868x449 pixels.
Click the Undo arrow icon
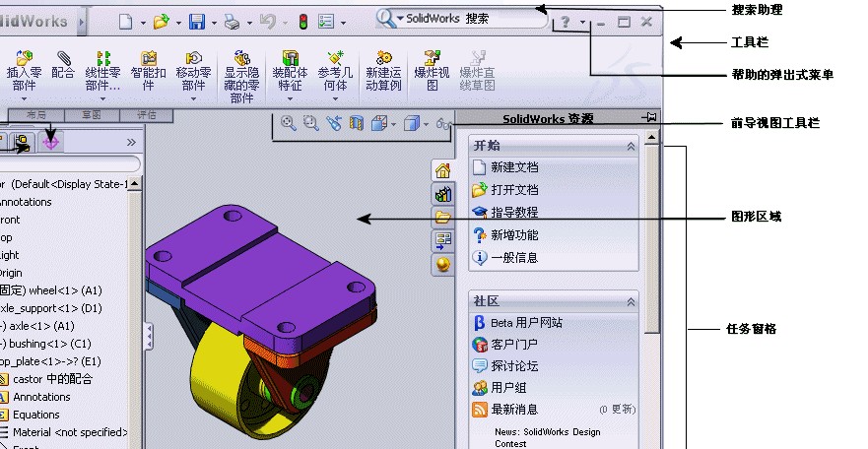(267, 22)
